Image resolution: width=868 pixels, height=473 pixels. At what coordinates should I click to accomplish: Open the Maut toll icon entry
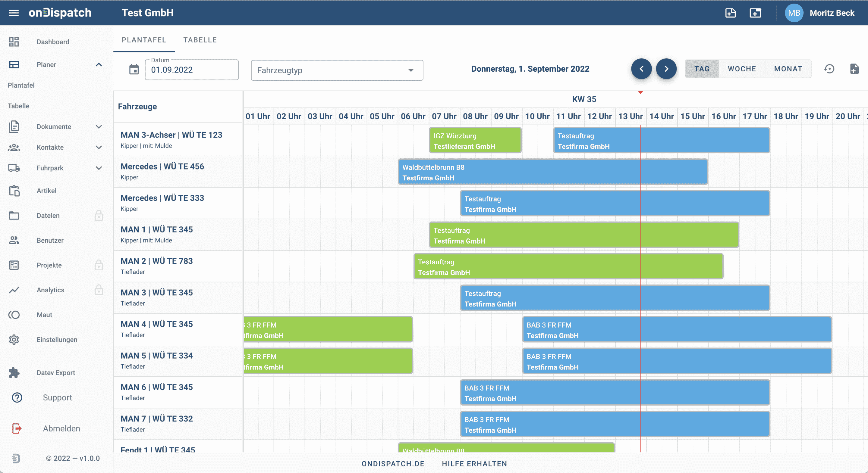14,315
